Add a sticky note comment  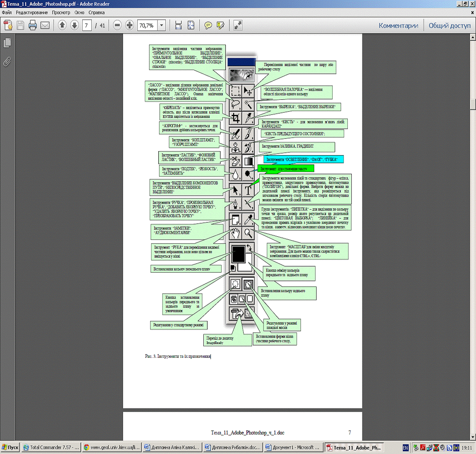coord(208,26)
